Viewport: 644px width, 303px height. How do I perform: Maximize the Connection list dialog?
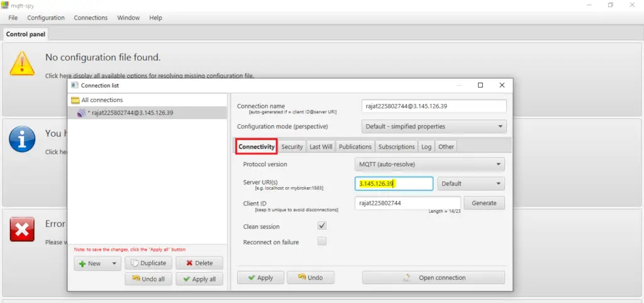click(480, 85)
